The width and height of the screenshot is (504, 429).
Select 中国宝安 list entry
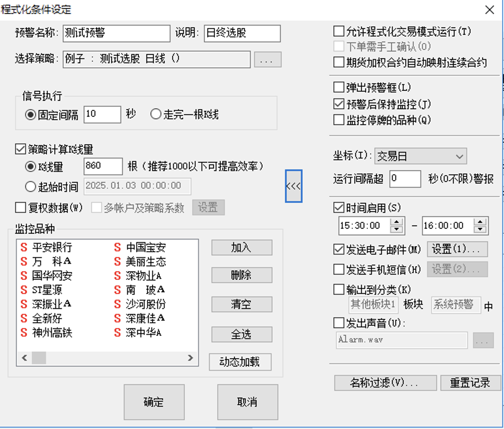pos(146,248)
